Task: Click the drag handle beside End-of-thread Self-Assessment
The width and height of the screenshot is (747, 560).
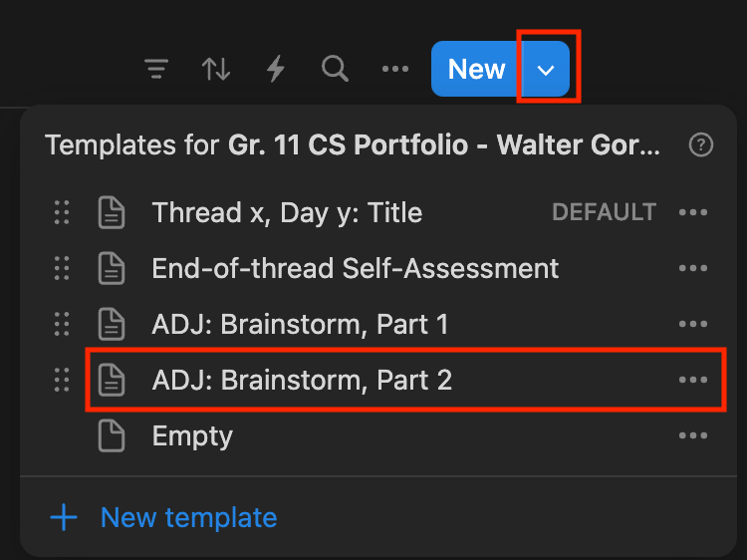Action: [x=62, y=268]
